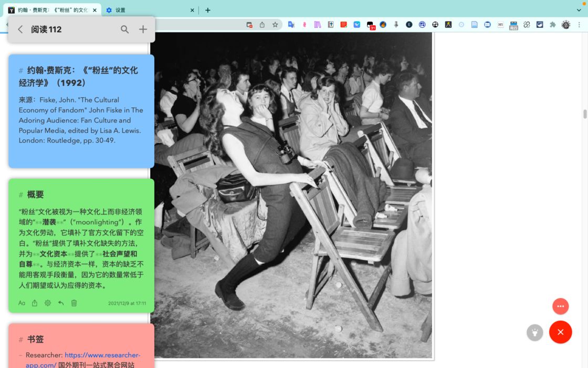Open a new browser tab
Screen dimensions: 588x368
(208, 10)
